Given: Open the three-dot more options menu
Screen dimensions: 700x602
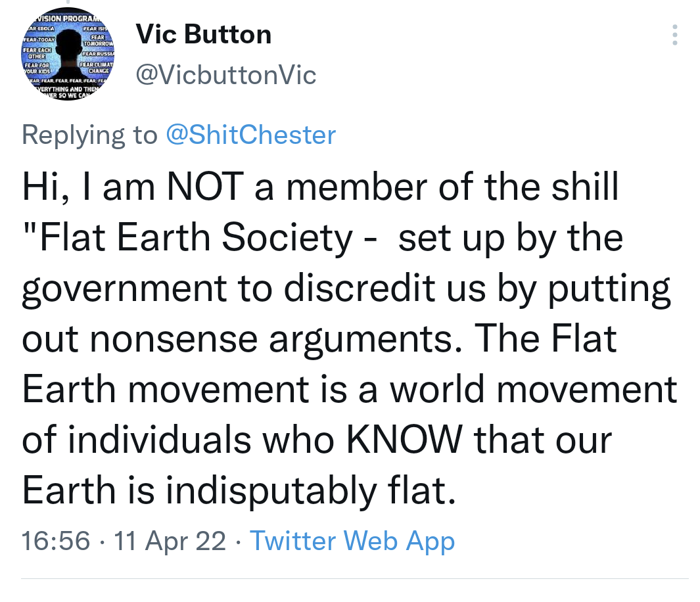Looking at the screenshot, I should point(675,35).
